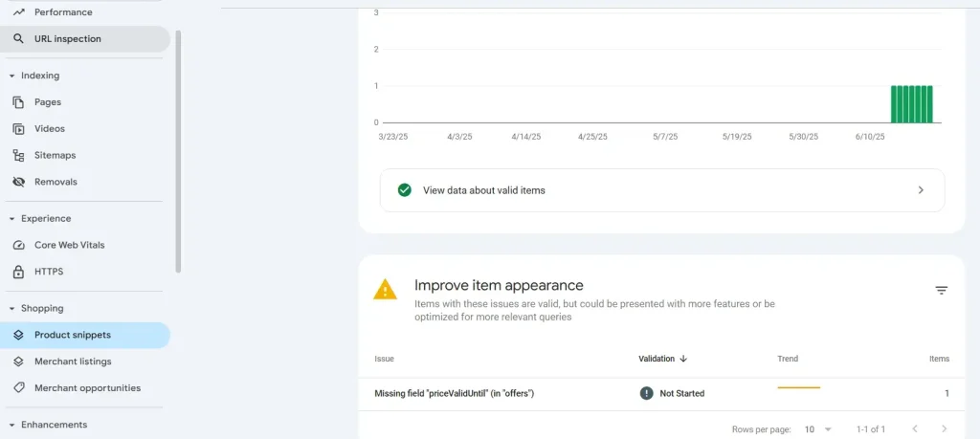Viewport: 980px width, 439px height.
Task: Open the Missing field priceValidUntil issue row
Action: tap(454, 393)
